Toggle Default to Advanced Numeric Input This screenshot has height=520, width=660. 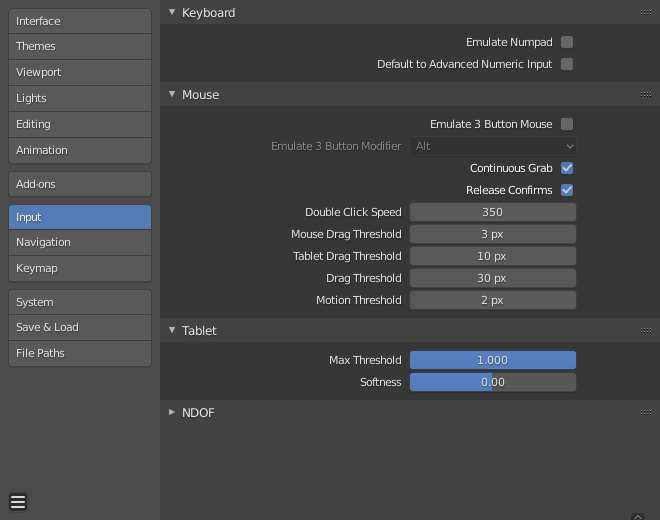567,64
